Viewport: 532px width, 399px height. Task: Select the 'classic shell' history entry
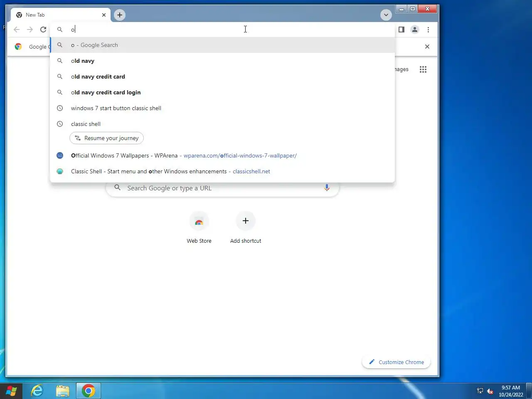[x=222, y=124]
